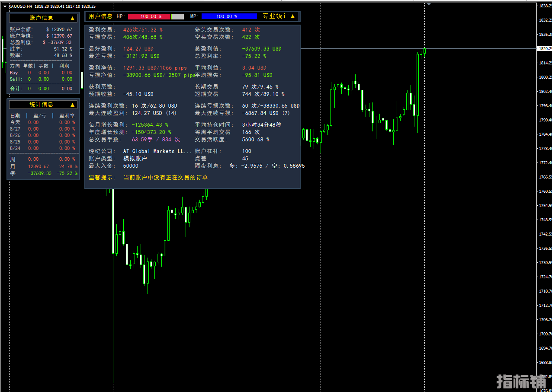
Task: Click the yellow triangle beside 账户信息
Action: 72,18
